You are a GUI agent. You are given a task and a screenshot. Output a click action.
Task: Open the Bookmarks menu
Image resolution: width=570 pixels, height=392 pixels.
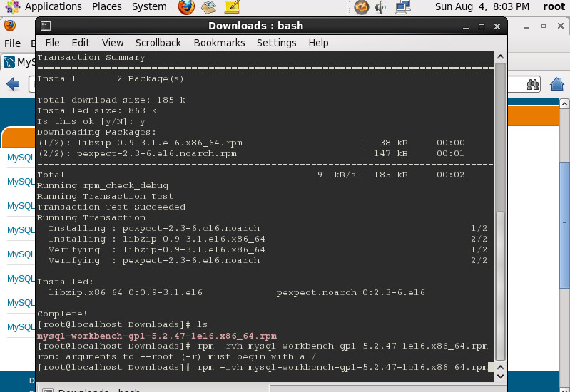219,43
